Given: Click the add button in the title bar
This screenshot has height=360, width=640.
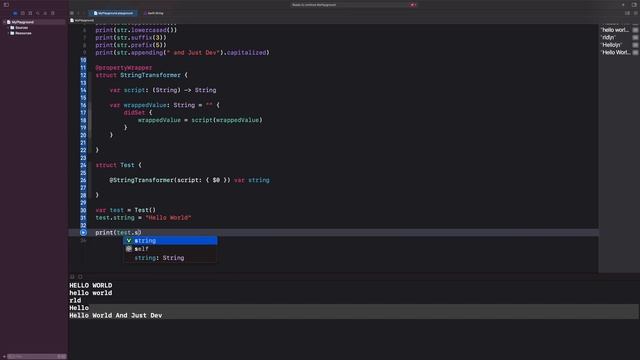Looking at the screenshot, I should pyautogui.click(x=623, y=5).
